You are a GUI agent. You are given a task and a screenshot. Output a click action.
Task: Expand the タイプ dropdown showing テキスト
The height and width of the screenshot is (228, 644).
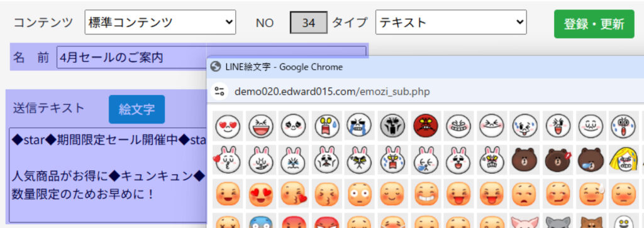coord(451,22)
